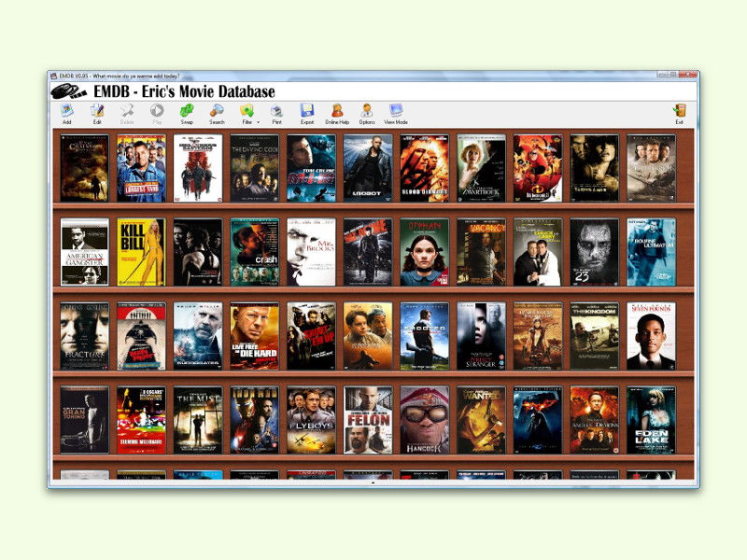Click the small arrow on bottom edge
Image resolution: width=747 pixels, height=560 pixels.
click(x=373, y=483)
